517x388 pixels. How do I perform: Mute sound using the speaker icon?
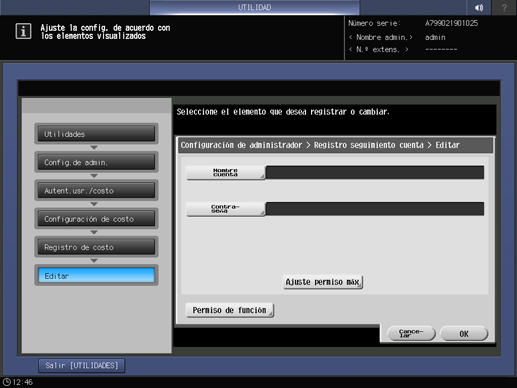click(479, 7)
